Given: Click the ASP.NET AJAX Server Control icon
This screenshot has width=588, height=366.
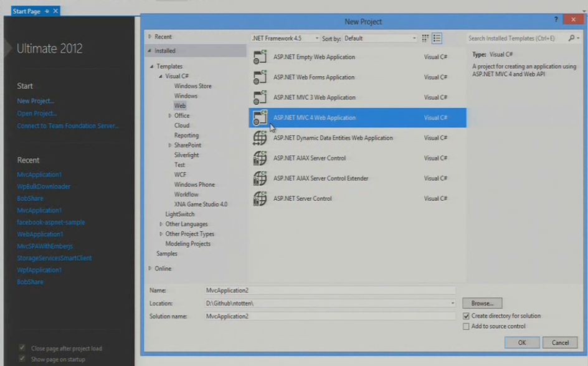Looking at the screenshot, I should pos(260,158).
